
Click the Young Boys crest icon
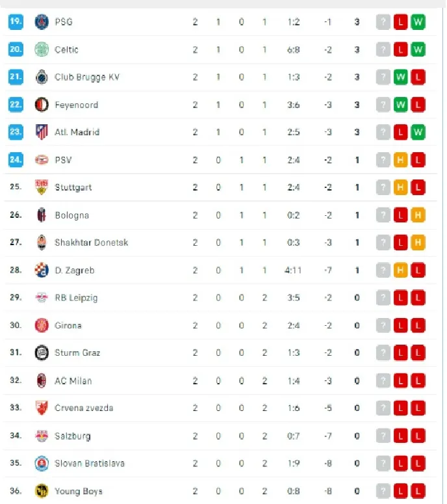point(42,491)
